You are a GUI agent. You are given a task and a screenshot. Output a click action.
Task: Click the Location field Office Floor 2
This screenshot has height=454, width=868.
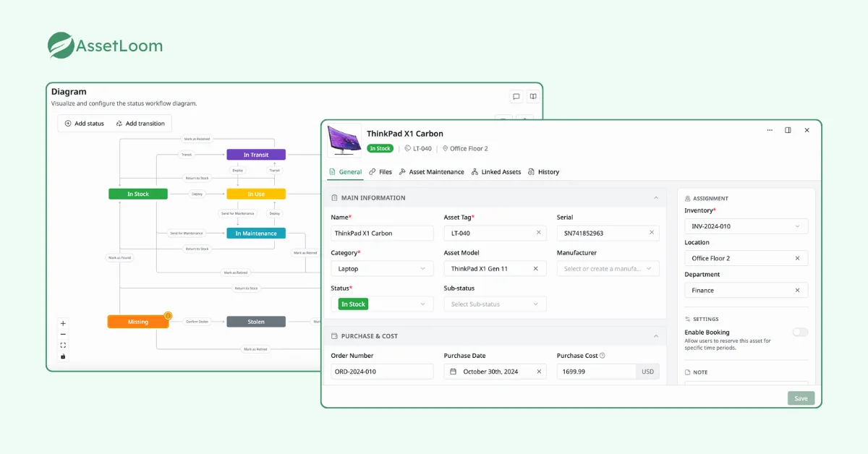coord(746,258)
